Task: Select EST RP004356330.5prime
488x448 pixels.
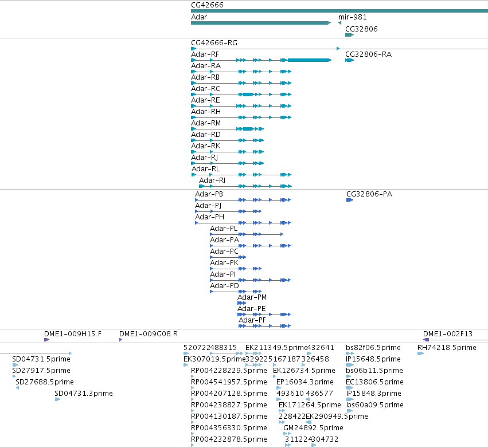Action: pyautogui.click(x=229, y=429)
